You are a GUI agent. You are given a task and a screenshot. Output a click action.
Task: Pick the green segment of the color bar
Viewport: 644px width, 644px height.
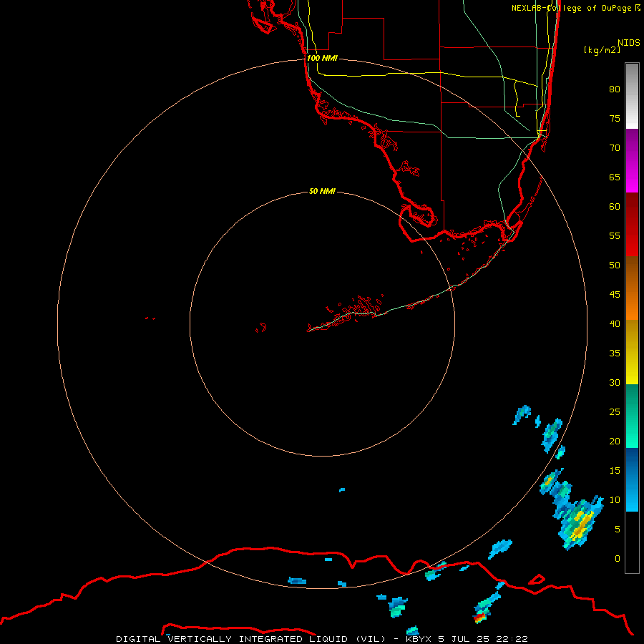pos(632,416)
